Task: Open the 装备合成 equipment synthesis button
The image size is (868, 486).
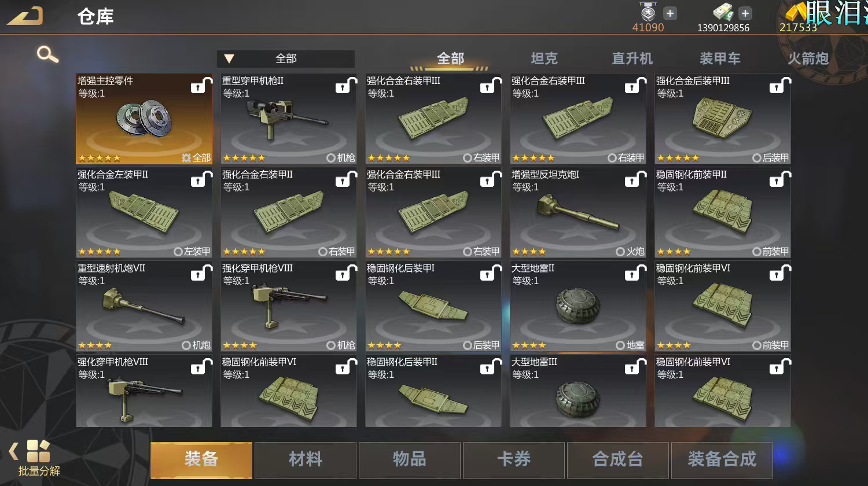Action: click(x=722, y=460)
